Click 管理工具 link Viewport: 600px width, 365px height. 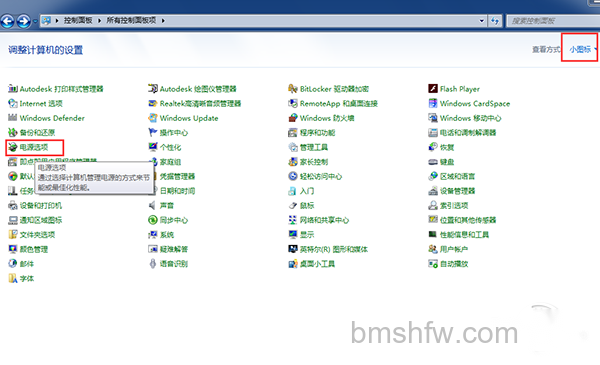tap(314, 147)
